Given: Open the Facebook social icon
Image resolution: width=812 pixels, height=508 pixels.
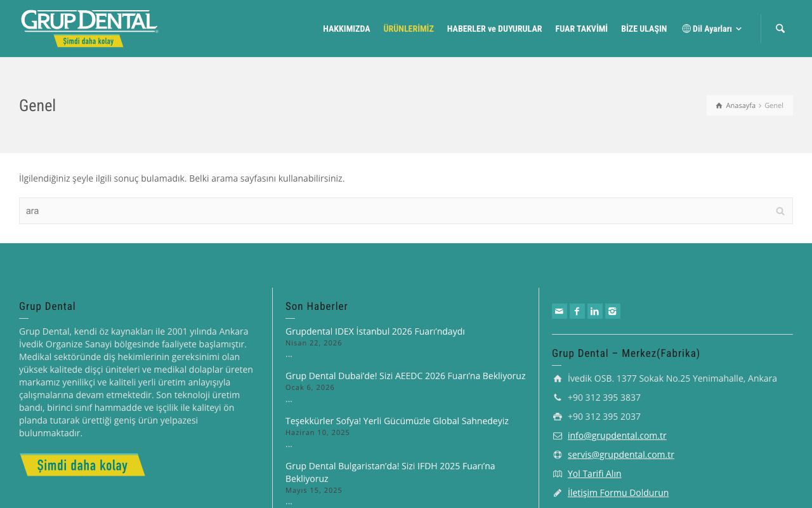Looking at the screenshot, I should tap(577, 311).
